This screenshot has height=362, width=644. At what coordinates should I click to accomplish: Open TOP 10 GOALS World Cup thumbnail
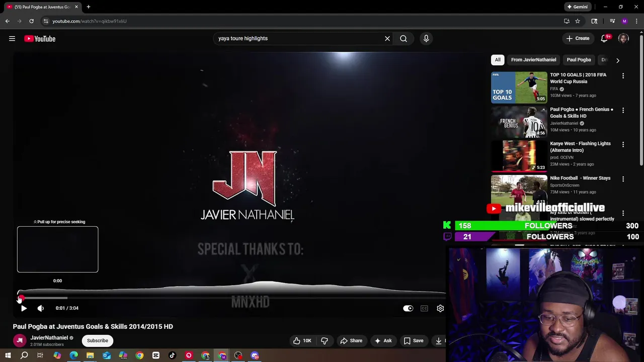coord(519,87)
